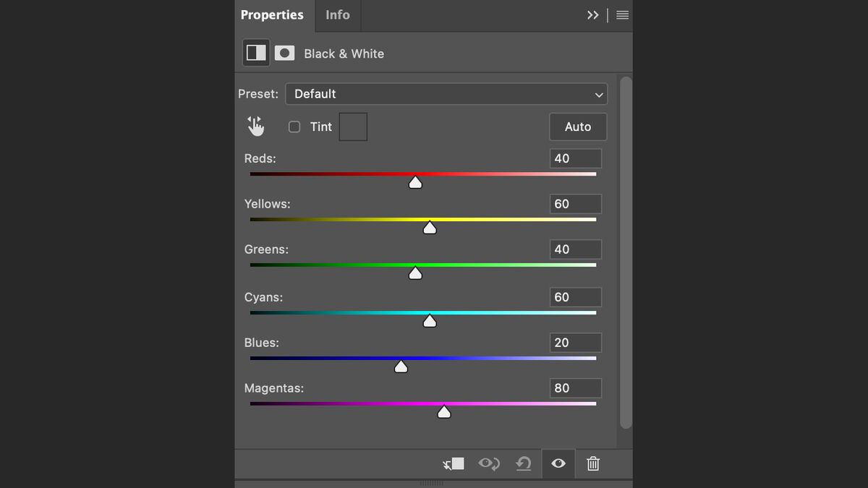868x488 pixels.
Task: Click the Reds slider handle
Action: [x=415, y=183]
